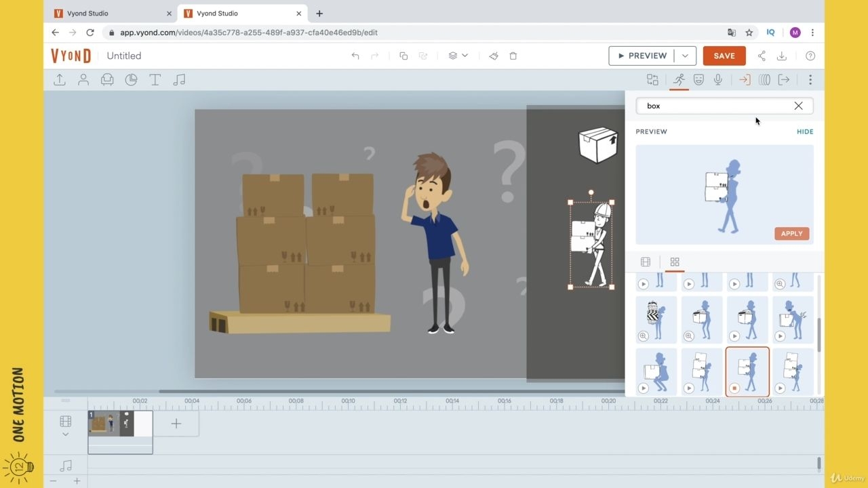Switch to the grid view tab

675,262
